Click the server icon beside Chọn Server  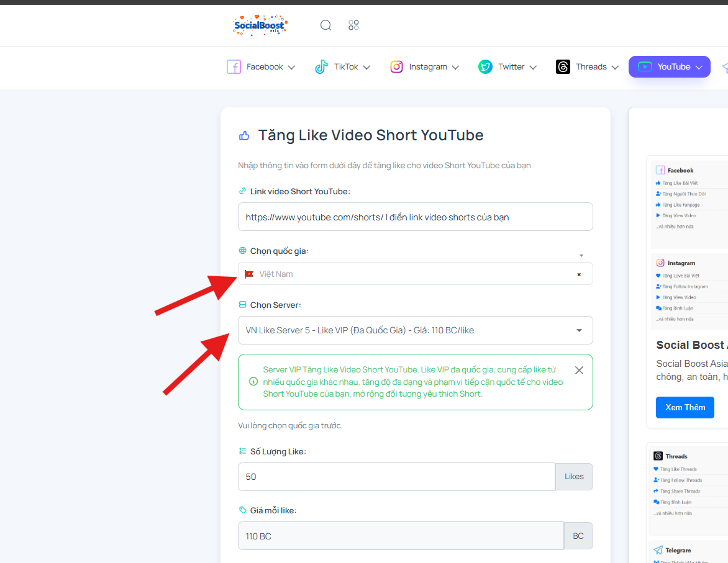242,305
